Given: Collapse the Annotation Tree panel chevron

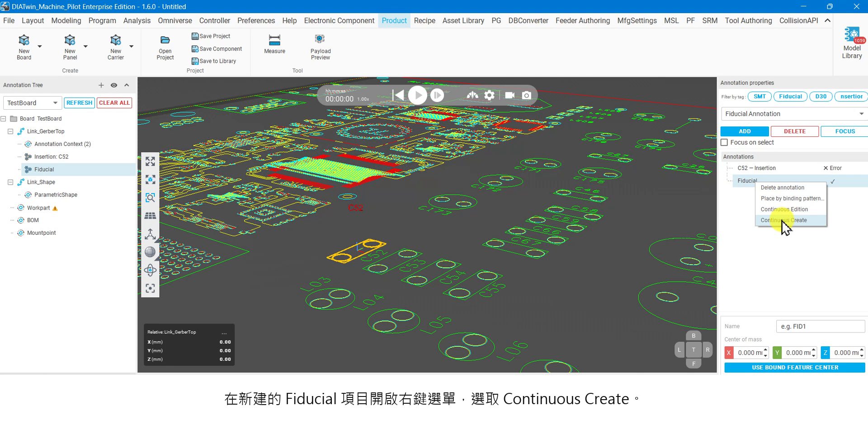Looking at the screenshot, I should pos(127,85).
